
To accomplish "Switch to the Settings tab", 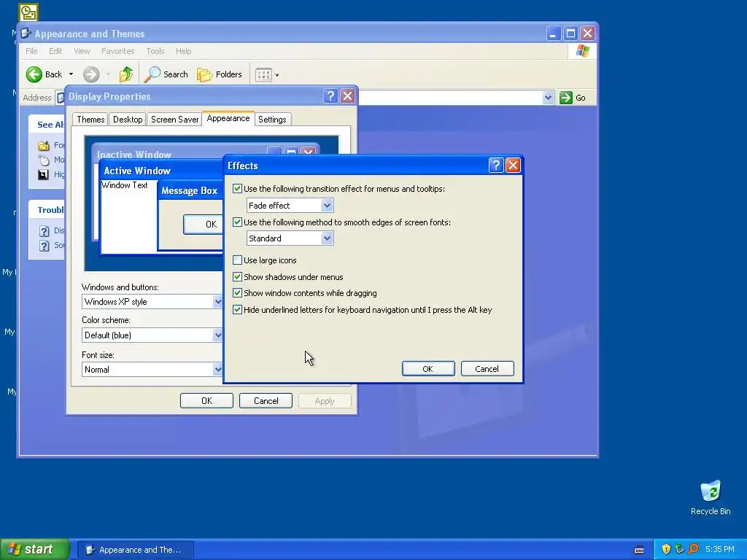I will [x=272, y=120].
